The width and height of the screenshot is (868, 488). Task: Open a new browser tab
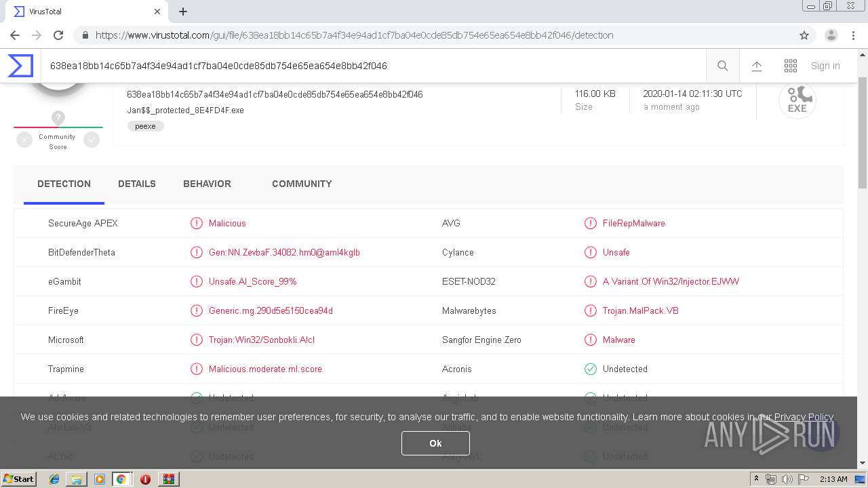[x=183, y=12]
